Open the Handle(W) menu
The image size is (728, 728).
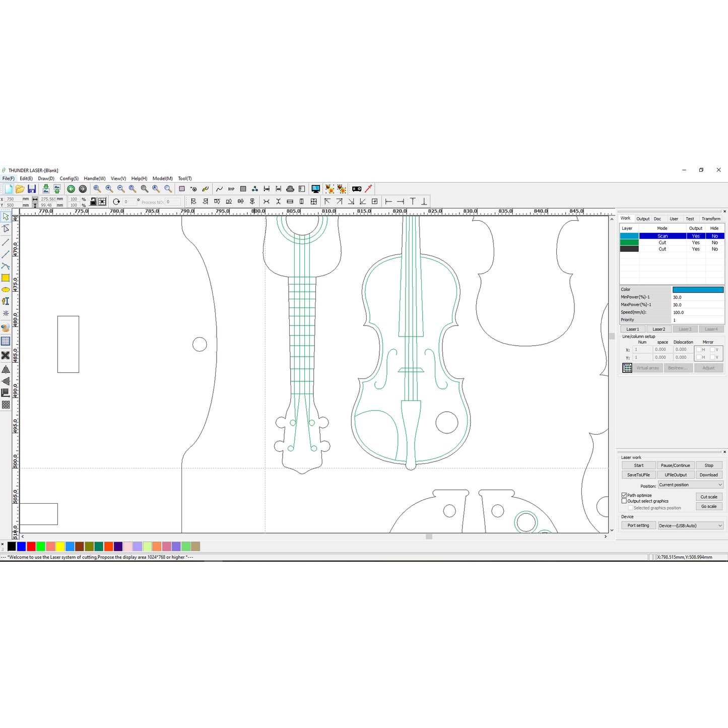[94, 178]
